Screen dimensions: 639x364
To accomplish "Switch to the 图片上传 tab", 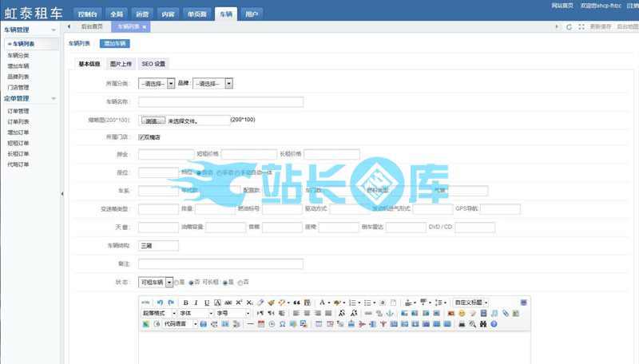I will tap(121, 63).
